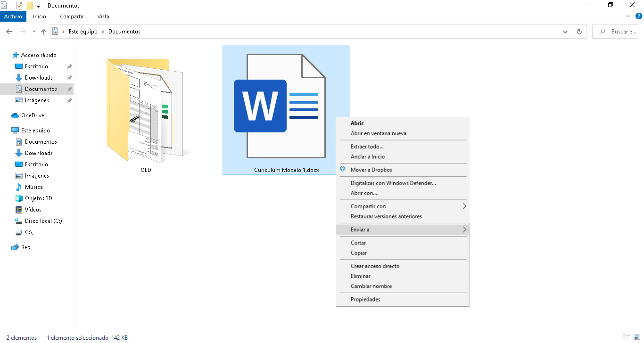Viewport: 644px width, 343px height.
Task: Go back with the Back arrow
Action: coord(8,32)
